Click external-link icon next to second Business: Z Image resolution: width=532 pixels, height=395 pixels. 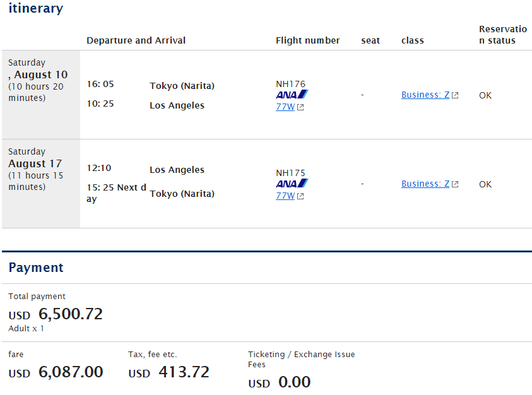point(455,184)
